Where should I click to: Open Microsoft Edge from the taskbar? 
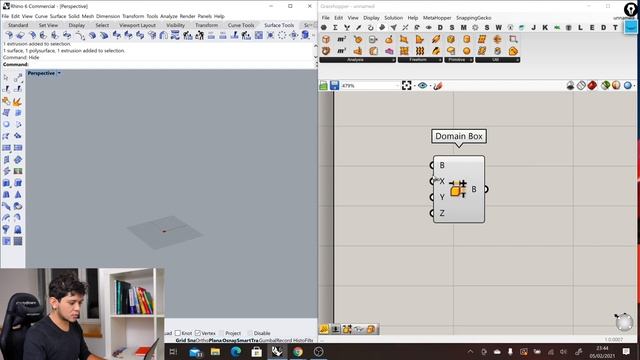click(x=236, y=351)
